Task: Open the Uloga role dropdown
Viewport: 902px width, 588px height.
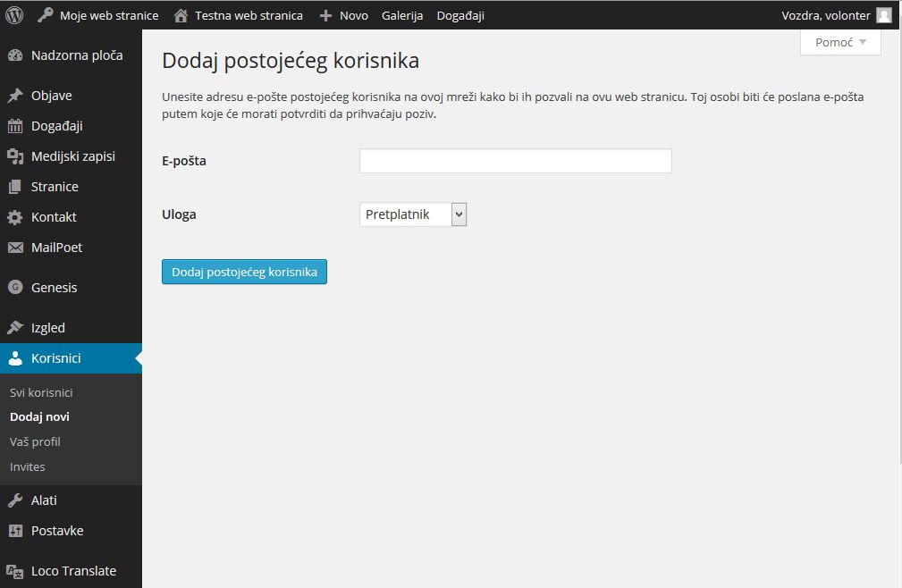Action: 413,214
